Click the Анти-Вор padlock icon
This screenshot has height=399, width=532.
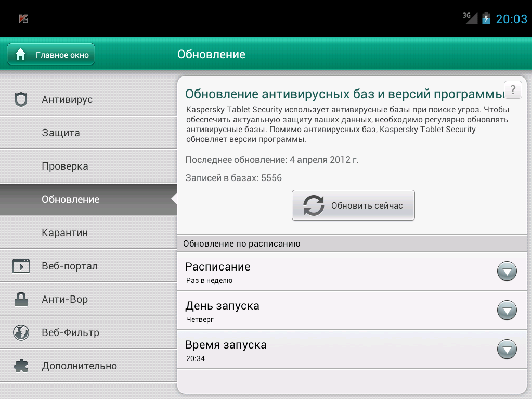(x=21, y=299)
